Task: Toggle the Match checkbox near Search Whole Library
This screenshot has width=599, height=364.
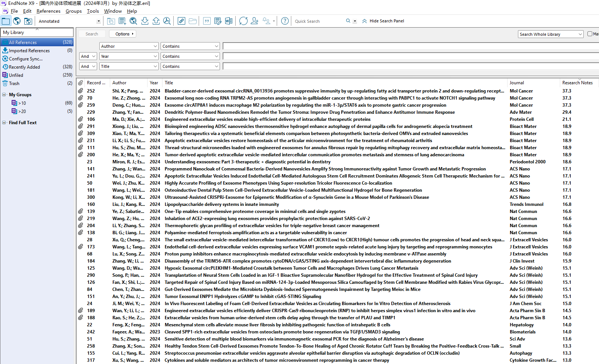Action: tap(590, 34)
